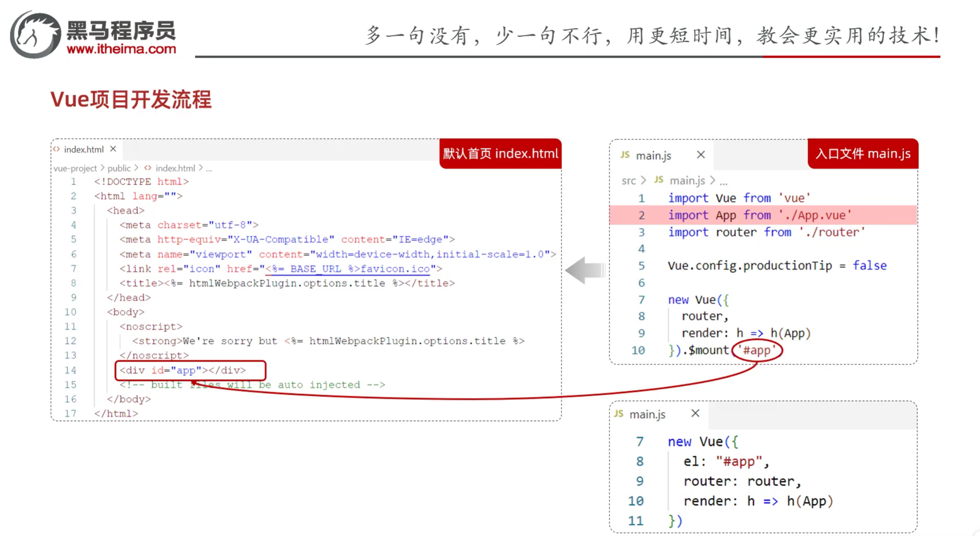The image size is (980, 536).
Task: Select the index.html editor tab
Action: click(84, 149)
